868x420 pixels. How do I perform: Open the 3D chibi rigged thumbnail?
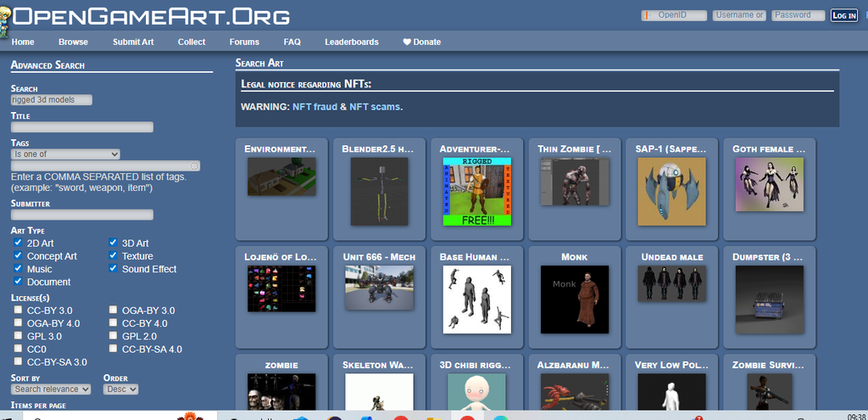(x=476, y=392)
